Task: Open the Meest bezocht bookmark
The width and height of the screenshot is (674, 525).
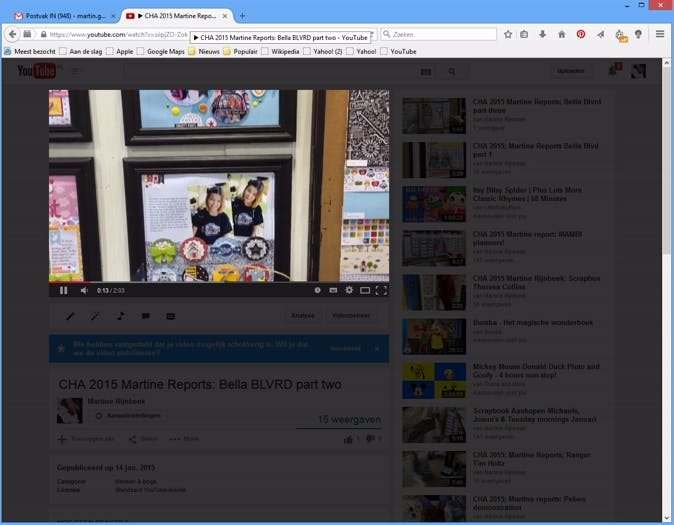Action: pos(30,52)
